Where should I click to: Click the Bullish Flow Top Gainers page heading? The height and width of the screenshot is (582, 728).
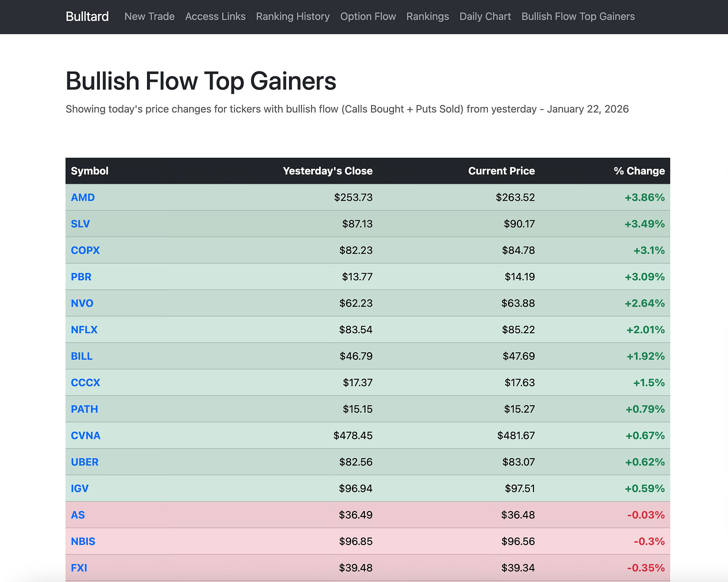[x=201, y=81]
